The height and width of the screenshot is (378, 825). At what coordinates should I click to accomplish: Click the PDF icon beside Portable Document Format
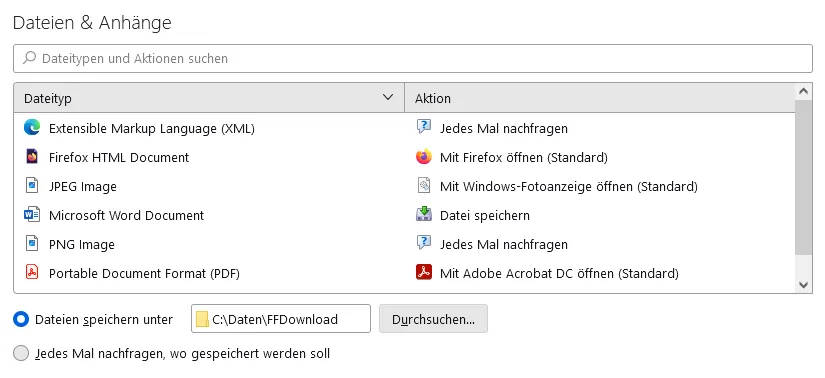pos(32,273)
